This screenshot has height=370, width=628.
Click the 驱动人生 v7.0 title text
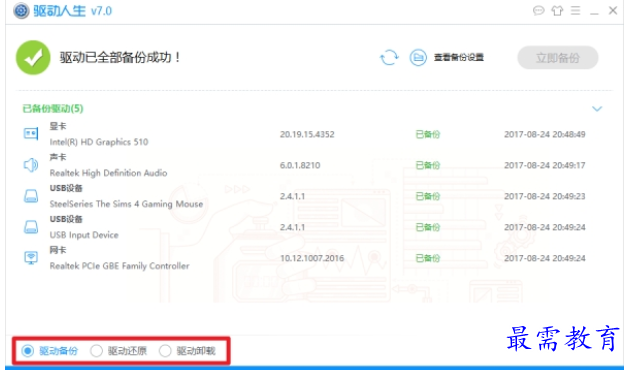72,11
